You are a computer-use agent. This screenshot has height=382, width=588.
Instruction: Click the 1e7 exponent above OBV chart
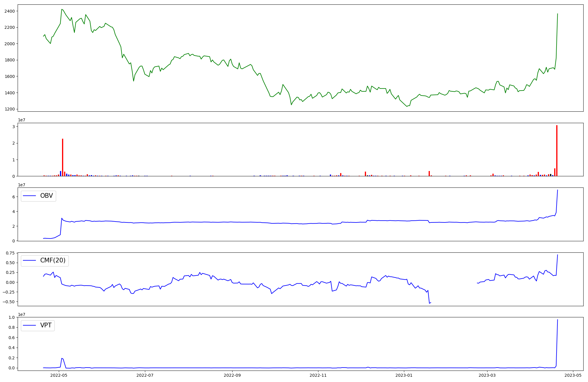point(21,185)
